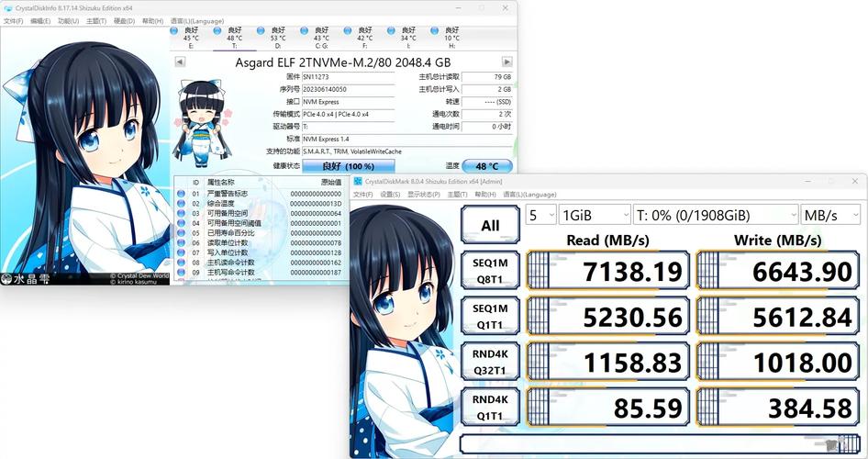The height and width of the screenshot is (459, 868).
Task: Click serial number field 202306140050
Action: [x=348, y=89]
